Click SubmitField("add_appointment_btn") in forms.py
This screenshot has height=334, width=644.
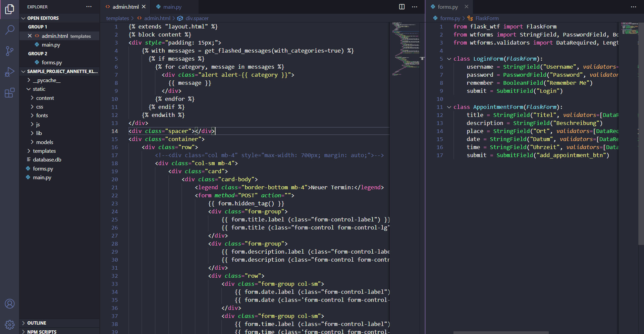[553, 155]
